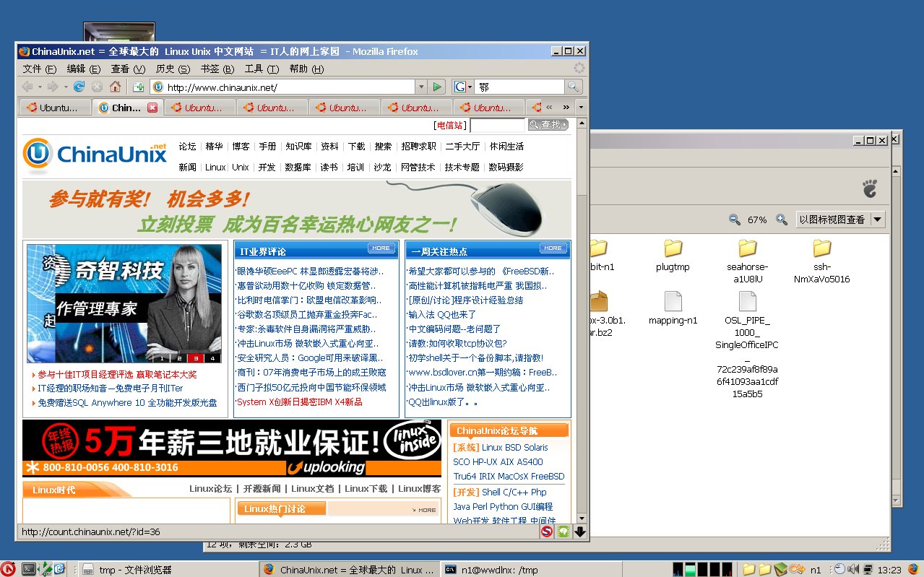Click the search magnifier icon in the search box
Viewport: 924px width, 577px height.
[x=573, y=87]
